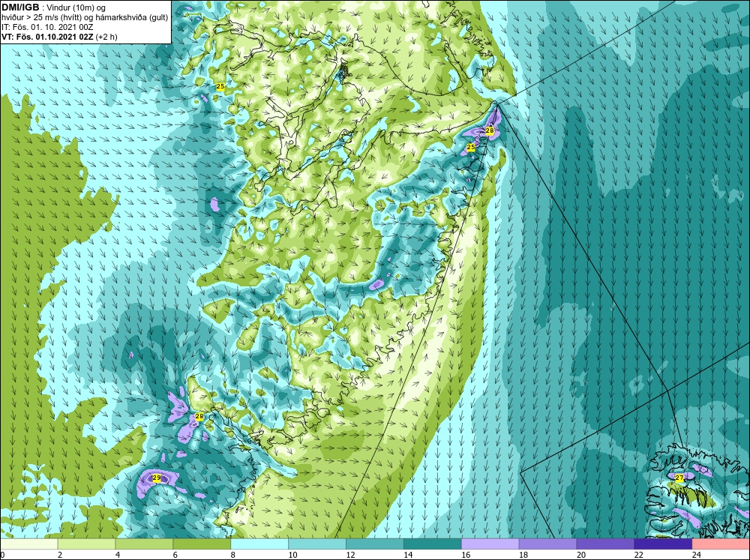The height and width of the screenshot is (560, 750).
Task: Click the 20–22 m/s violet legend swatch
Action: [x=605, y=544]
